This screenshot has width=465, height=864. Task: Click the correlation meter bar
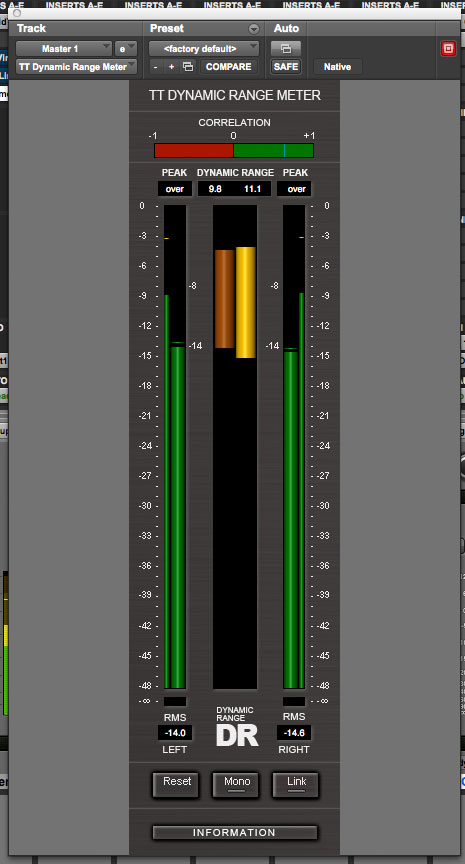pos(234,150)
